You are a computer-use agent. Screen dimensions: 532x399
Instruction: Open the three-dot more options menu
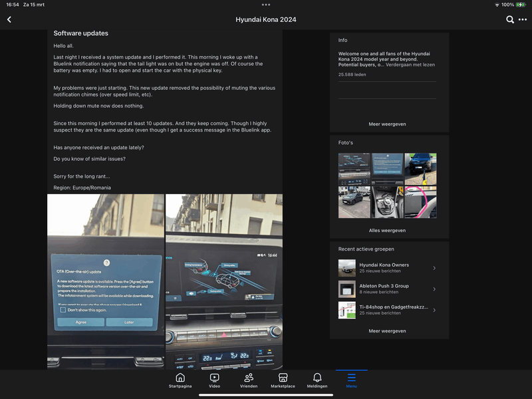(522, 20)
